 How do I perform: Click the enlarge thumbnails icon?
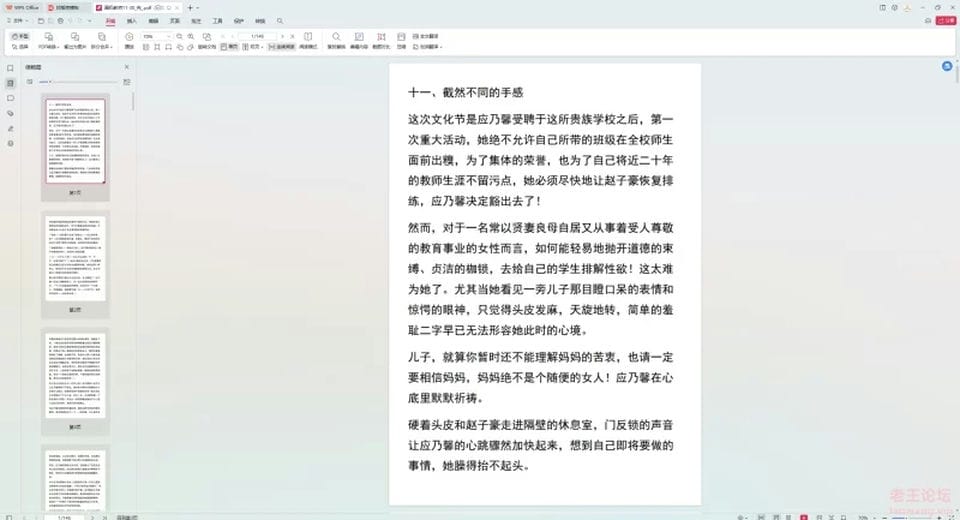[127, 81]
